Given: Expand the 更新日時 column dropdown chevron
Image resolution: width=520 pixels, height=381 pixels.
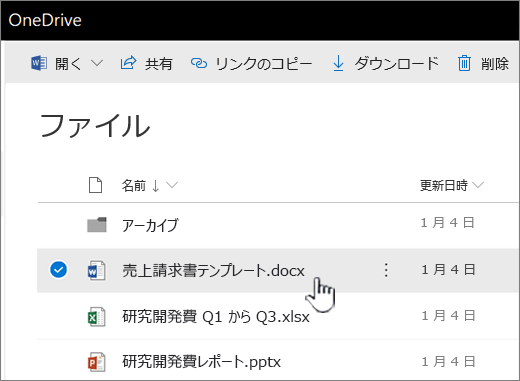Looking at the screenshot, I should click(478, 185).
